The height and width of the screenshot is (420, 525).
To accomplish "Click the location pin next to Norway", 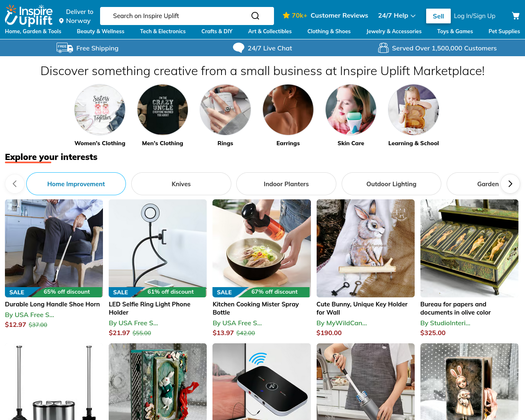I will [61, 21].
